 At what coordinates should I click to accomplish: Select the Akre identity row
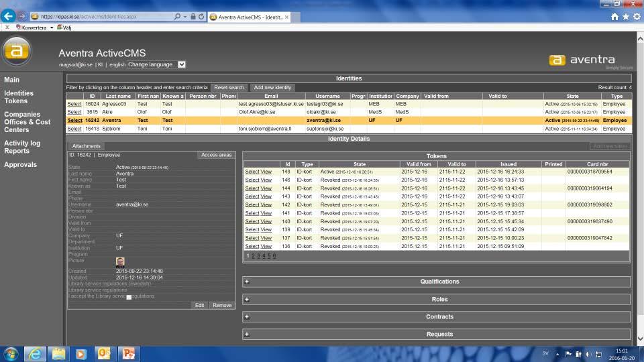pos(74,112)
